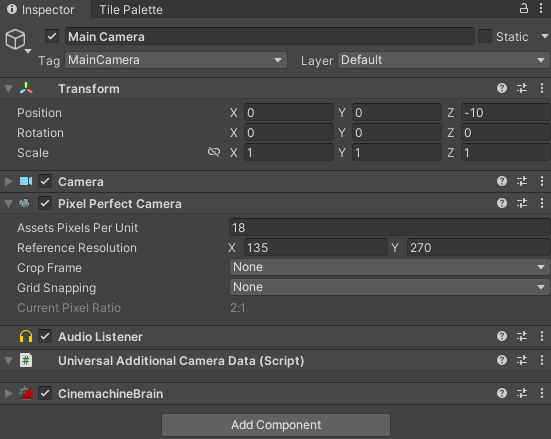
Task: Click the Add Component button
Action: [276, 425]
